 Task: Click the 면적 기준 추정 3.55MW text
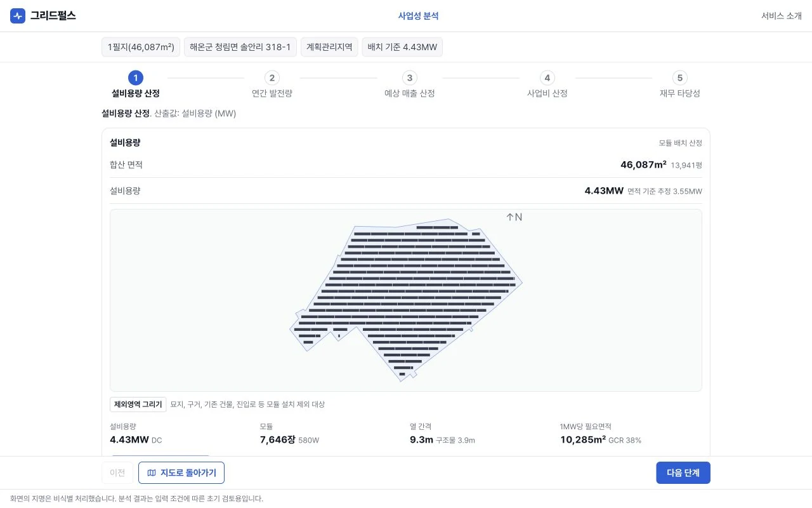[665, 191]
